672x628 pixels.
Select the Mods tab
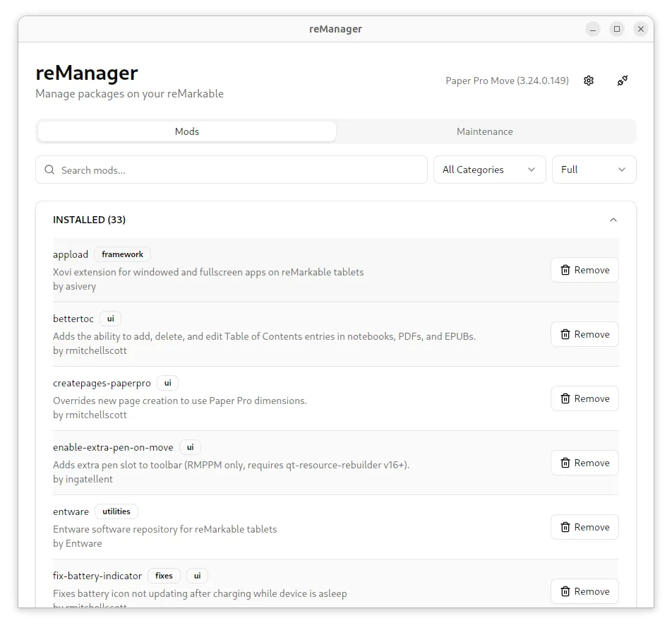pos(187,131)
